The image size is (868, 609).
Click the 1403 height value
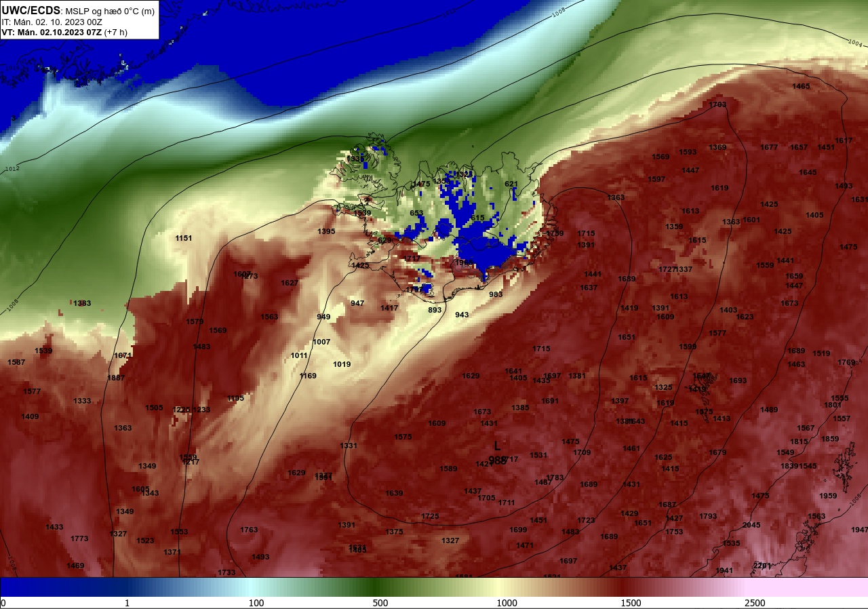728,310
